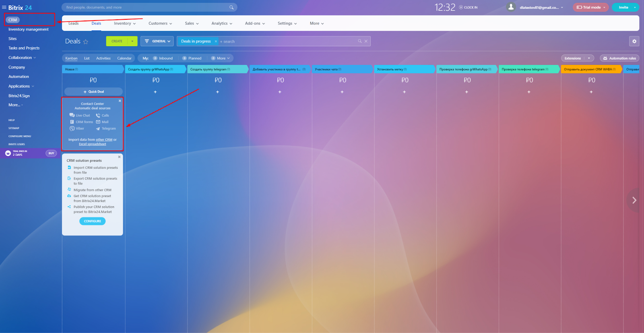Expand the Applications sidebar section
This screenshot has width=644, height=333.
click(21, 86)
